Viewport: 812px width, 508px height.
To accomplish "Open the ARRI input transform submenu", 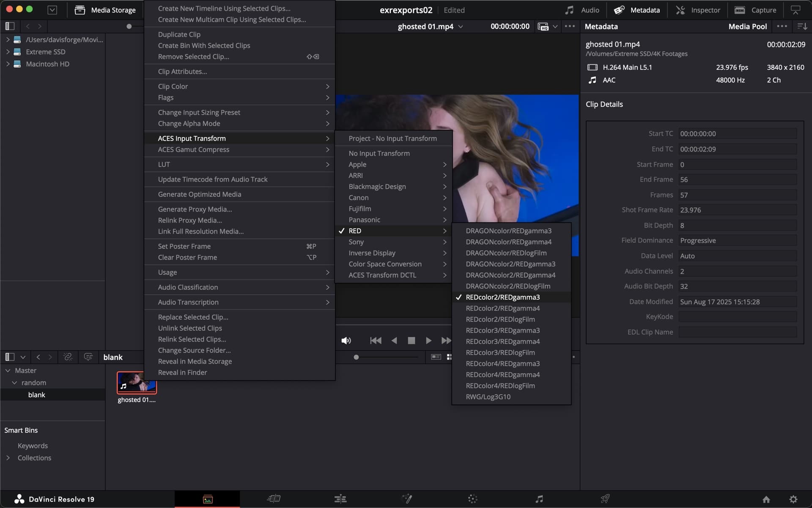I will click(393, 175).
